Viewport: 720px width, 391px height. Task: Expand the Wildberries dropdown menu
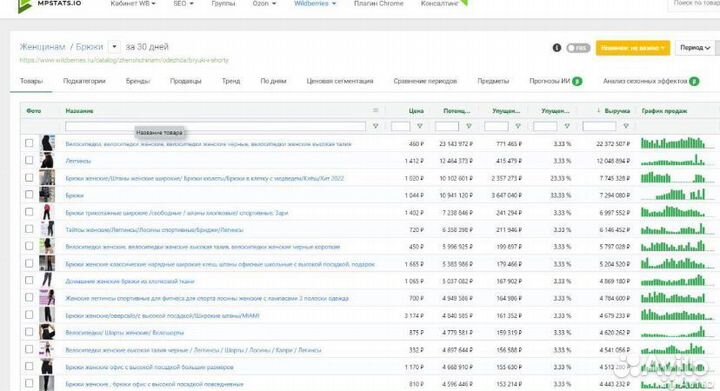315,4
